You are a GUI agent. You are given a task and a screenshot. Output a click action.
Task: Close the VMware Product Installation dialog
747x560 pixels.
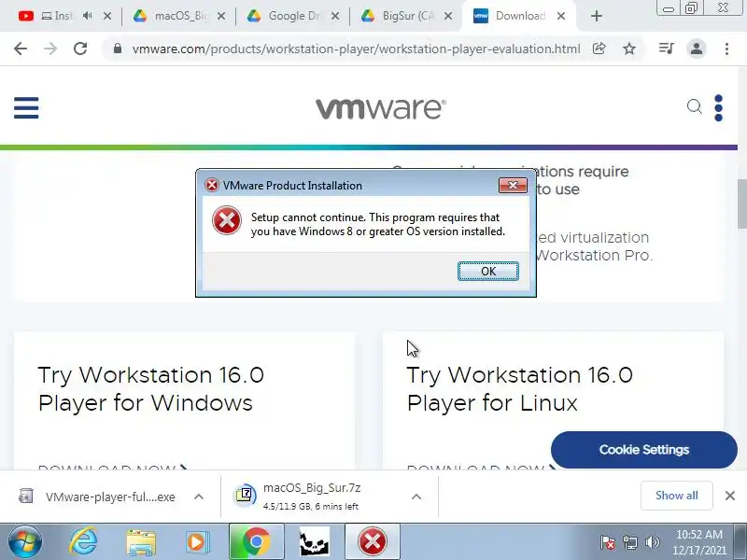click(x=513, y=185)
